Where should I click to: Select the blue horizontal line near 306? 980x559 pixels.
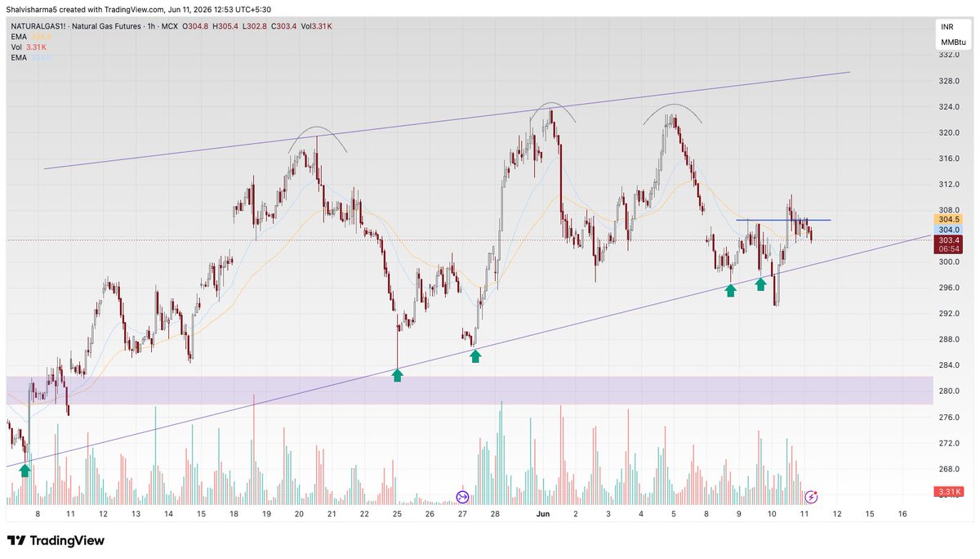[x=784, y=220]
